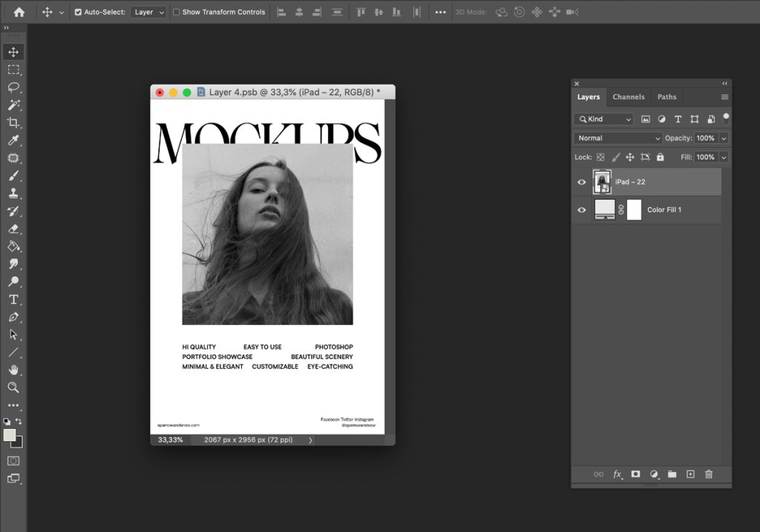Filter for type layers

click(678, 119)
